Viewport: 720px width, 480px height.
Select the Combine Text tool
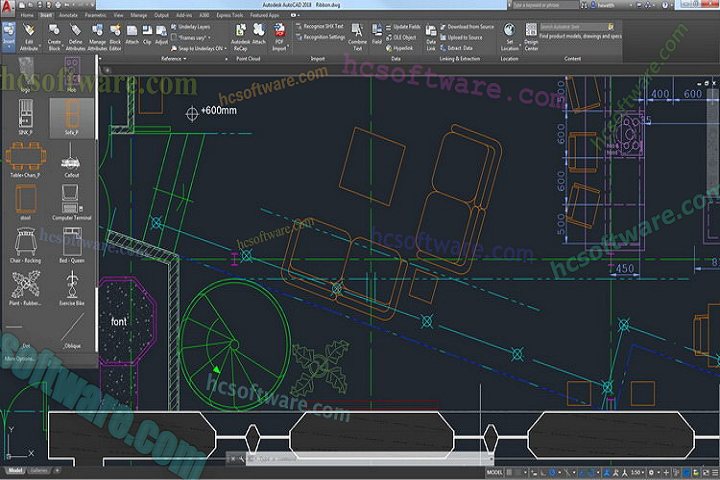click(x=357, y=37)
